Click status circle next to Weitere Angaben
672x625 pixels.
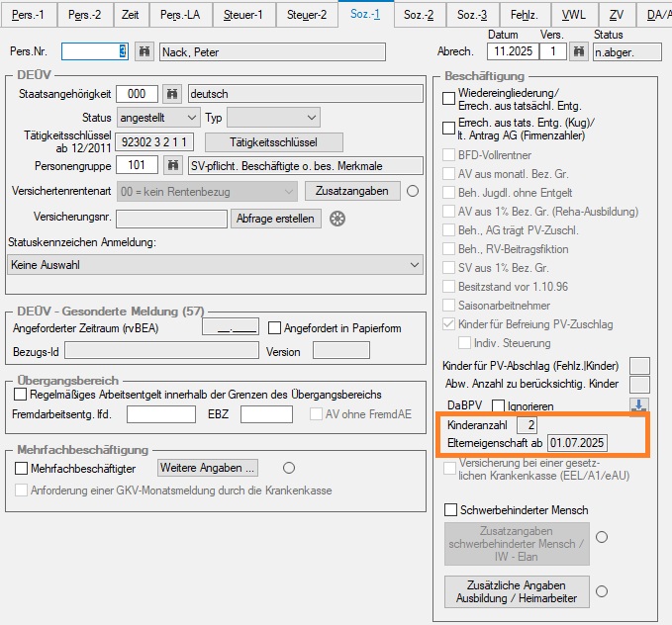(289, 468)
